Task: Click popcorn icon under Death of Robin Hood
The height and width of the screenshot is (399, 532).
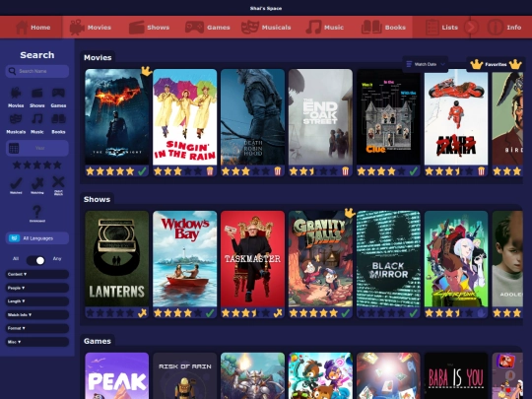Action: tap(278, 171)
